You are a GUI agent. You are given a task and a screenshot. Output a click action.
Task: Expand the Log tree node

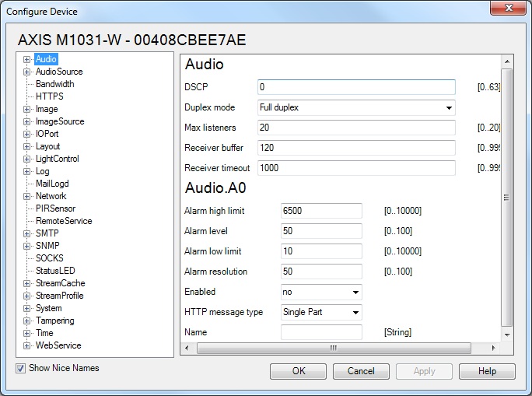tap(26, 171)
